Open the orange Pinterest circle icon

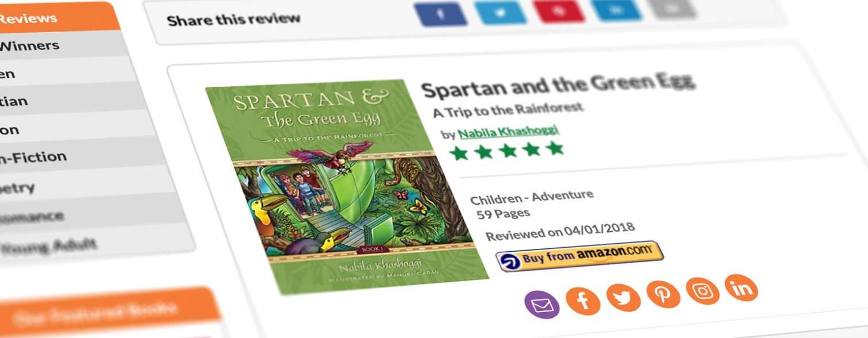663,294
